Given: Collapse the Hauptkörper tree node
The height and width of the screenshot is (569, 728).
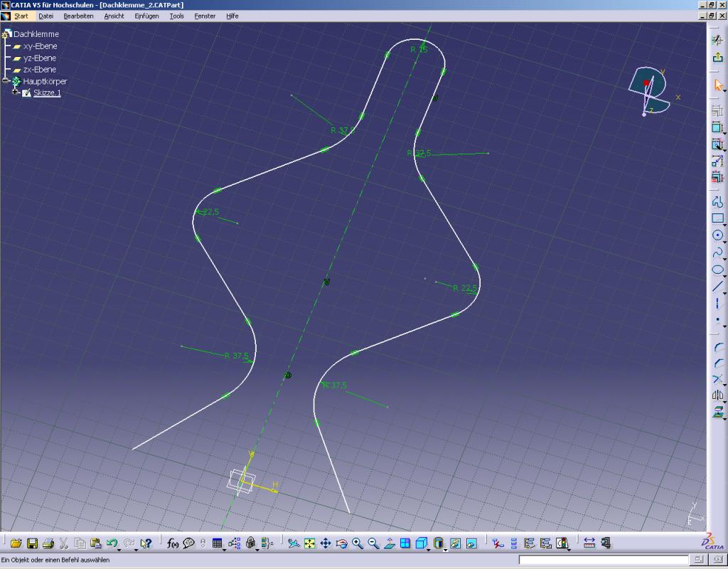Looking at the screenshot, I should 6,81.
